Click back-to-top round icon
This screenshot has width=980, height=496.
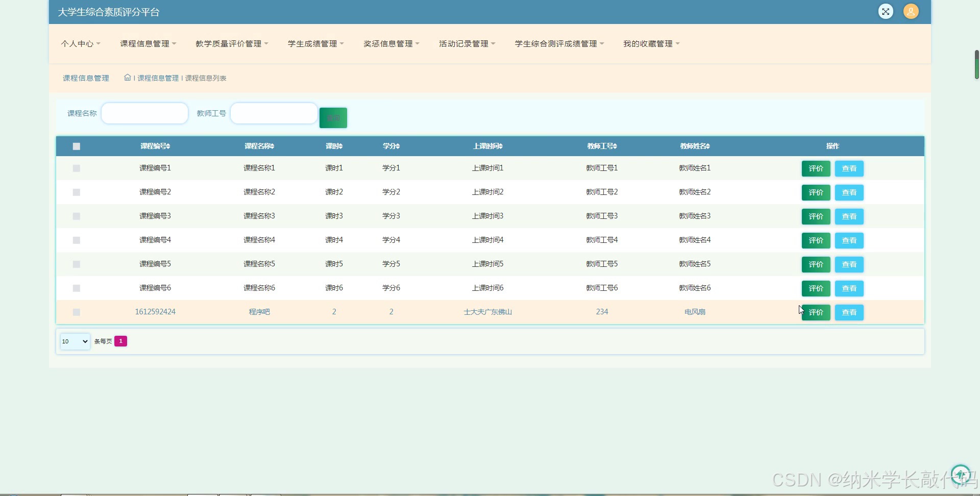coord(961,475)
